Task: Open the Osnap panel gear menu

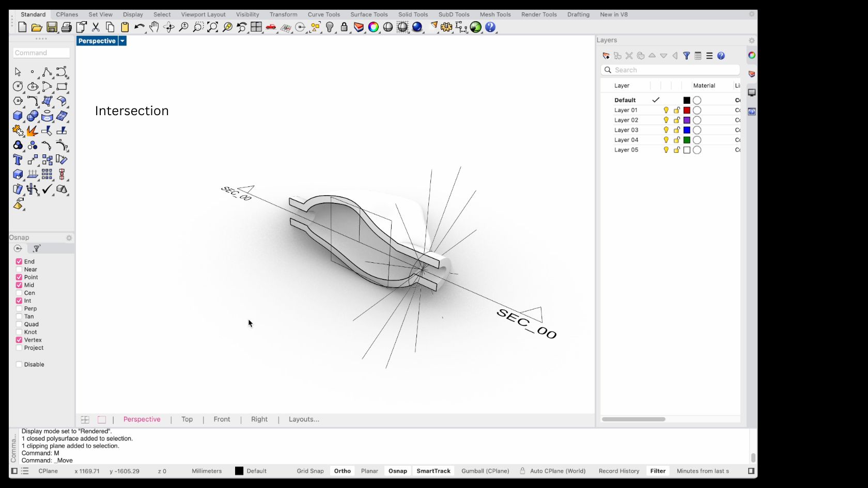Action: click(x=69, y=238)
